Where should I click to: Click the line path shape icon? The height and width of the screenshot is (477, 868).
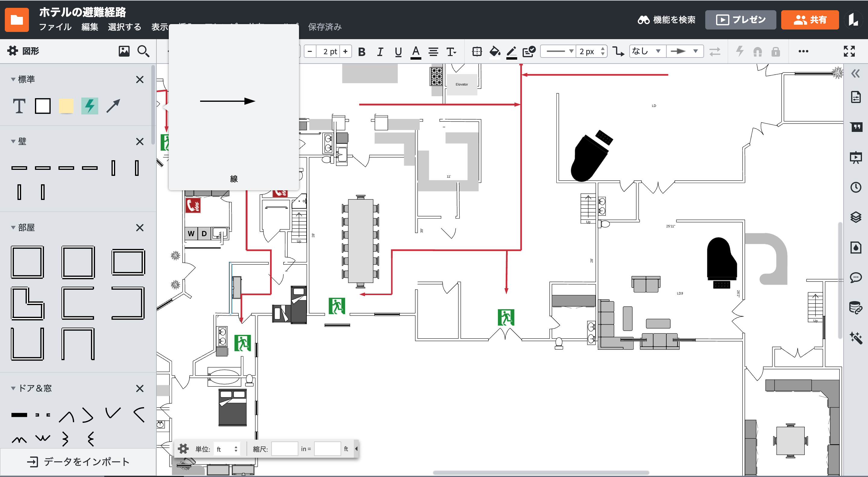pos(618,51)
